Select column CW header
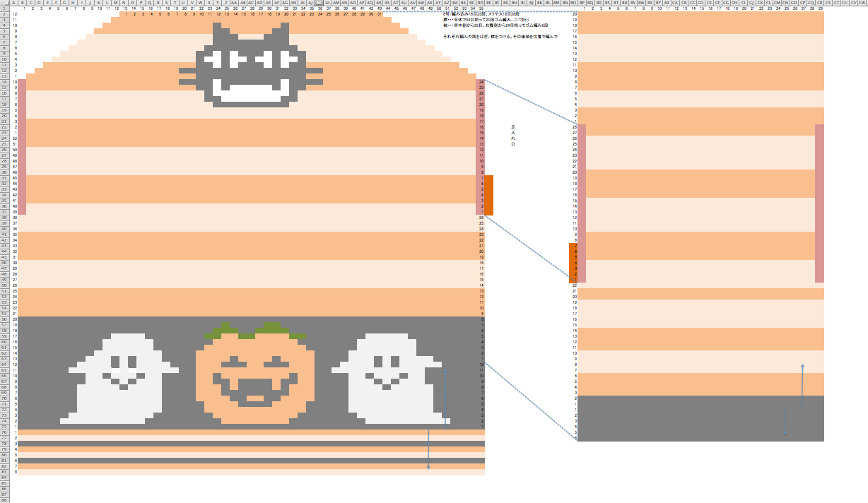The height and width of the screenshot is (503, 868). (x=861, y=3)
